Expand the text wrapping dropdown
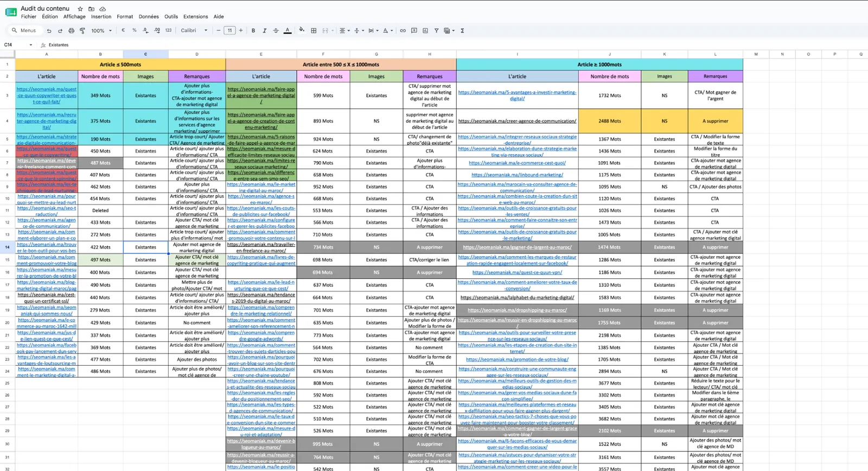This screenshot has width=868, height=471. [374, 31]
